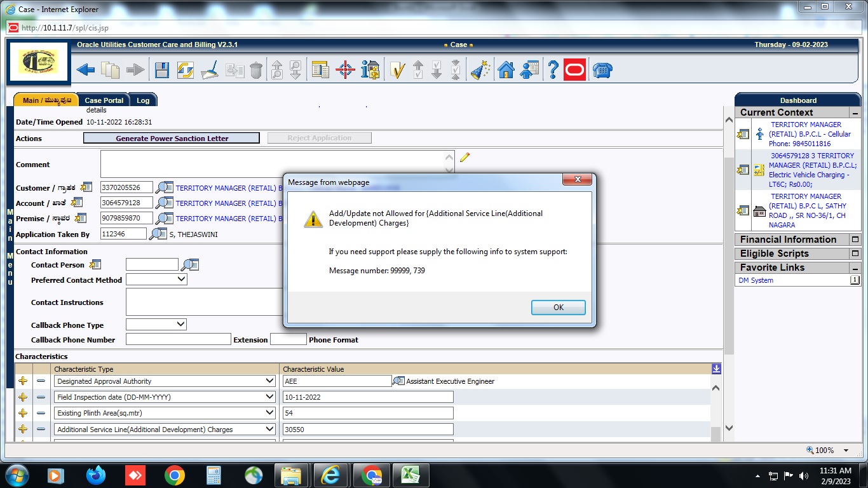Click the Reject Application button
Image resolution: width=868 pixels, height=488 pixels.
click(320, 138)
